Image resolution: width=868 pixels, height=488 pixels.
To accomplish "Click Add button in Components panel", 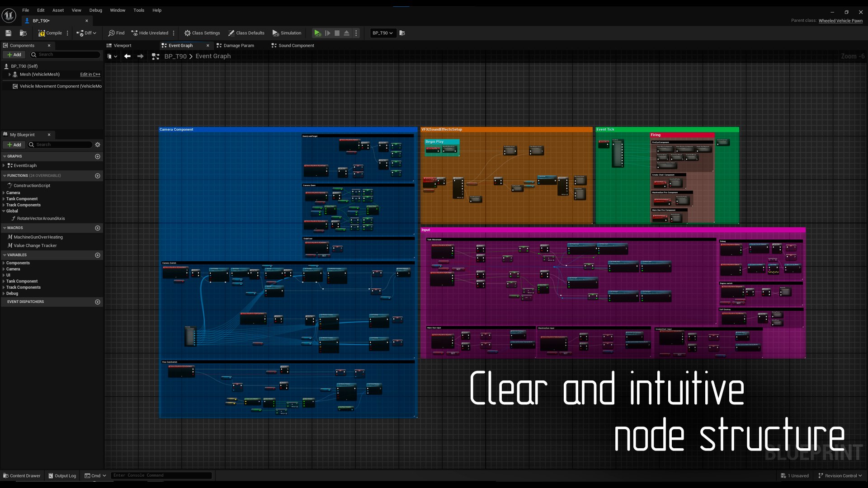I will tap(14, 55).
